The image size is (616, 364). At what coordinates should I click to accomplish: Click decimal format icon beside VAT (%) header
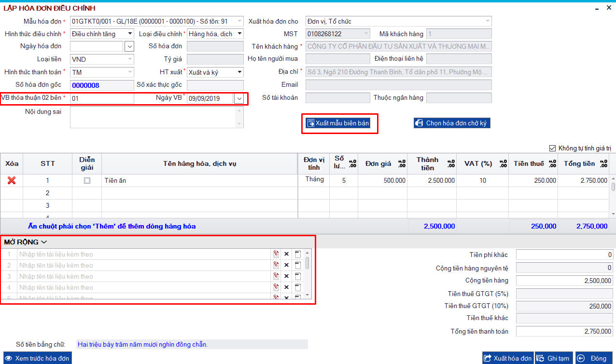pyautogui.click(x=503, y=164)
